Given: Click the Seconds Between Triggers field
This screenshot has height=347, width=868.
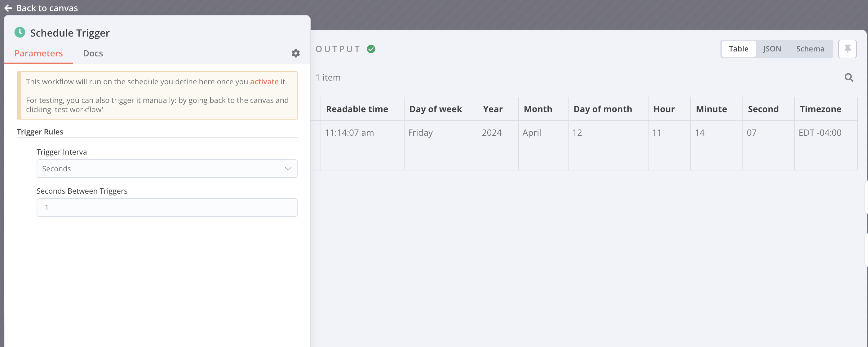Looking at the screenshot, I should (x=167, y=208).
